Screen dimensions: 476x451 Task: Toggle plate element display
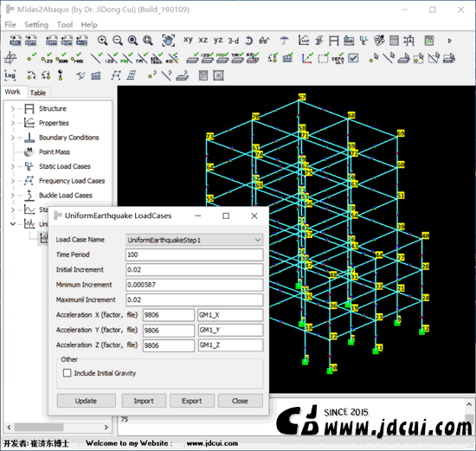(x=192, y=58)
